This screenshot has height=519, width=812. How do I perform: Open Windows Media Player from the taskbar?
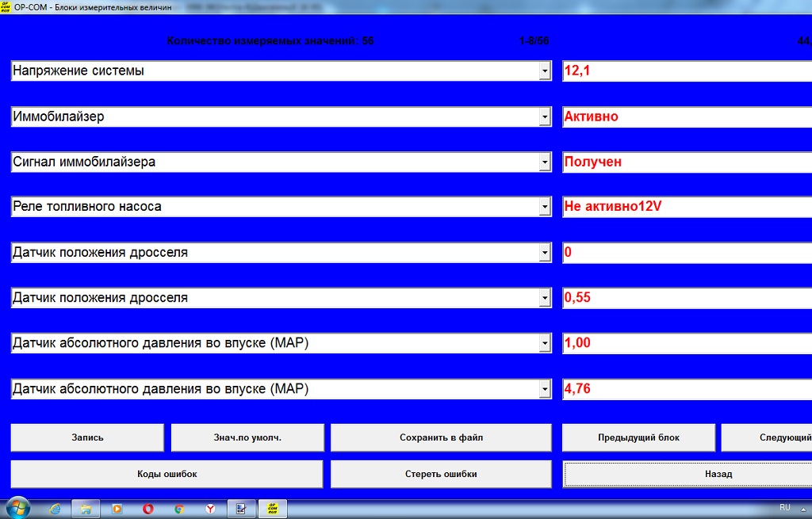(117, 509)
